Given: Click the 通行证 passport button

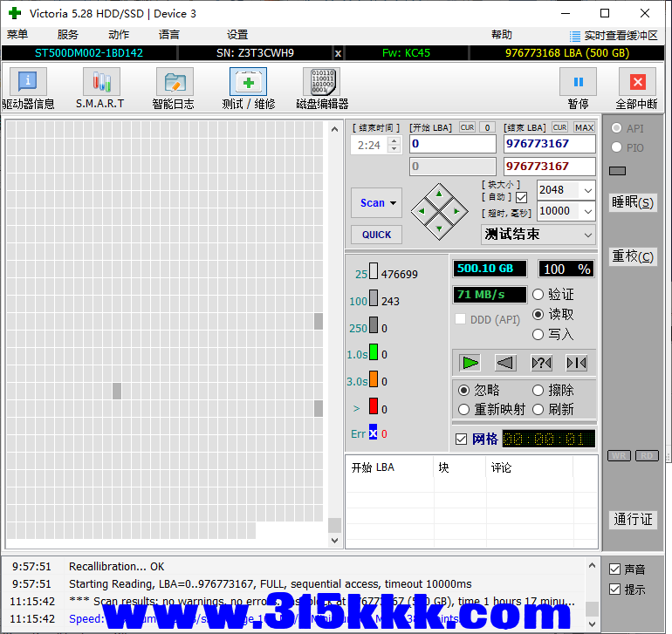Looking at the screenshot, I should [x=633, y=519].
